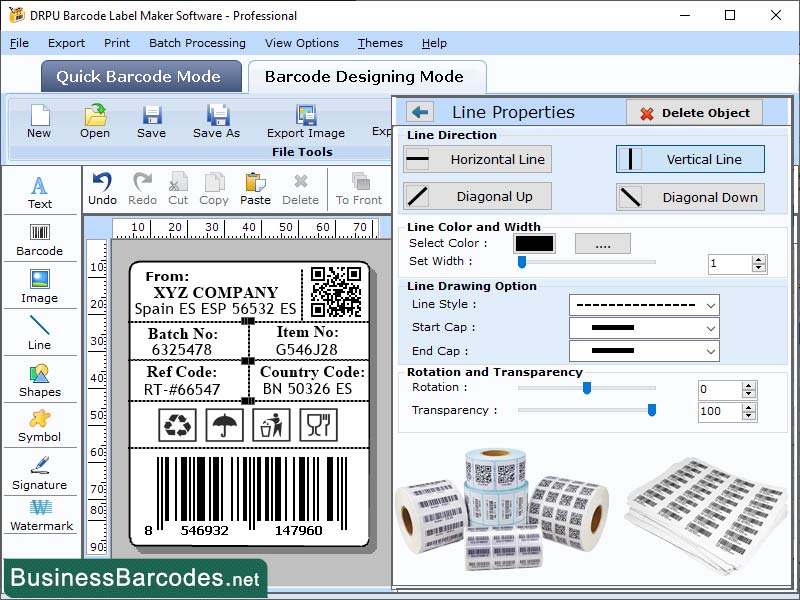Switch line direction to Horizontal Line
Viewport: 800px width, 600px height.
(477, 159)
